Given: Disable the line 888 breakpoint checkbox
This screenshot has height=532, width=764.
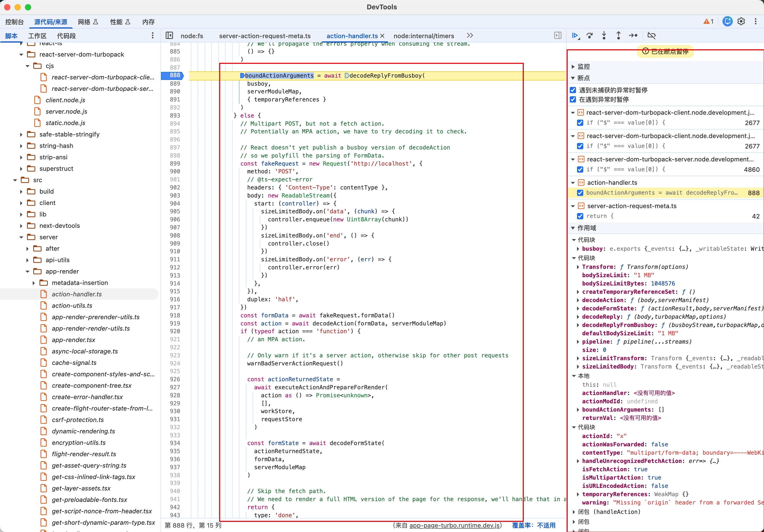Looking at the screenshot, I should coord(580,193).
